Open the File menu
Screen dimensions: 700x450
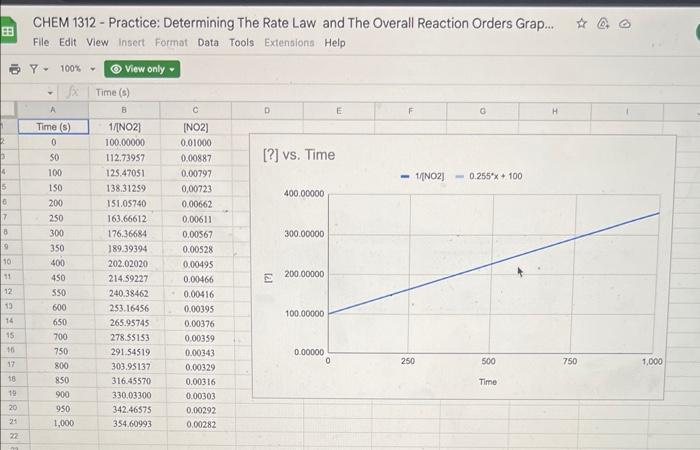click(x=41, y=42)
